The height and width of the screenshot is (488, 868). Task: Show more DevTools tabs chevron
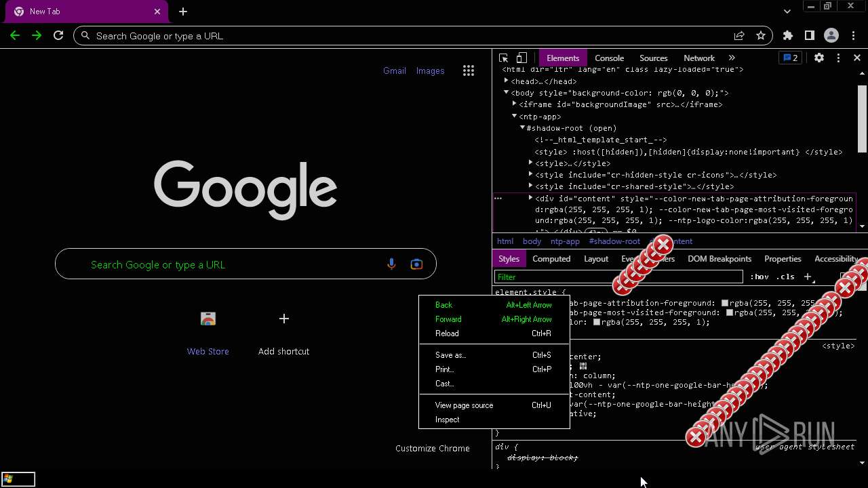tap(732, 58)
